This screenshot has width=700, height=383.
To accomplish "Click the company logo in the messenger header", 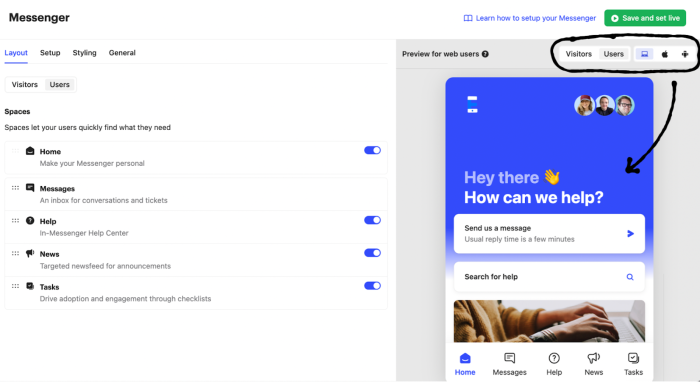I will point(472,104).
